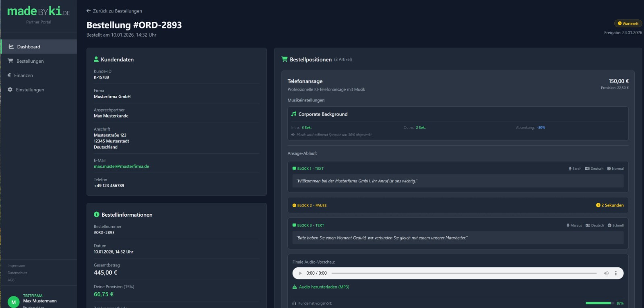Click the headphone icon by Kunde hat vorgehört
This screenshot has height=308, width=644.
[x=294, y=304]
